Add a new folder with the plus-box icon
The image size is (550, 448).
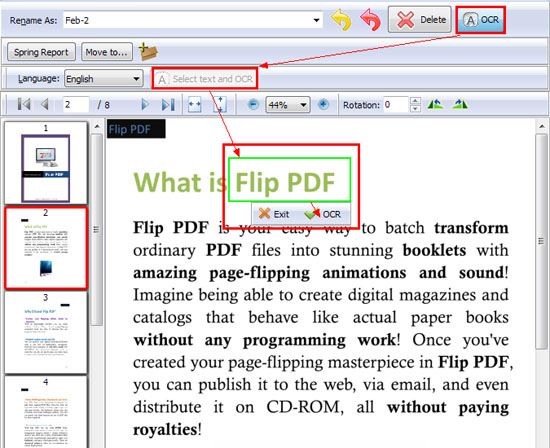click(x=148, y=52)
